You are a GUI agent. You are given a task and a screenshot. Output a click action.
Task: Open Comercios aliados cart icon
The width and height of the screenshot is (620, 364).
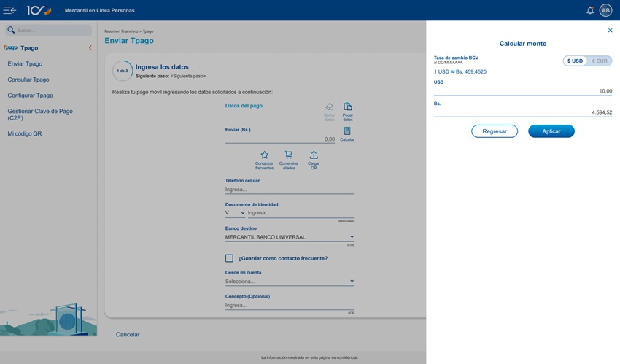(x=289, y=155)
